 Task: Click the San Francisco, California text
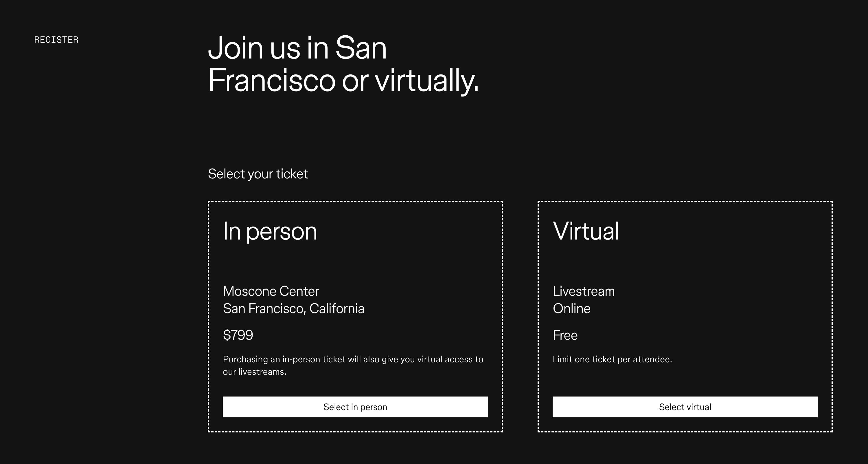coord(293,308)
